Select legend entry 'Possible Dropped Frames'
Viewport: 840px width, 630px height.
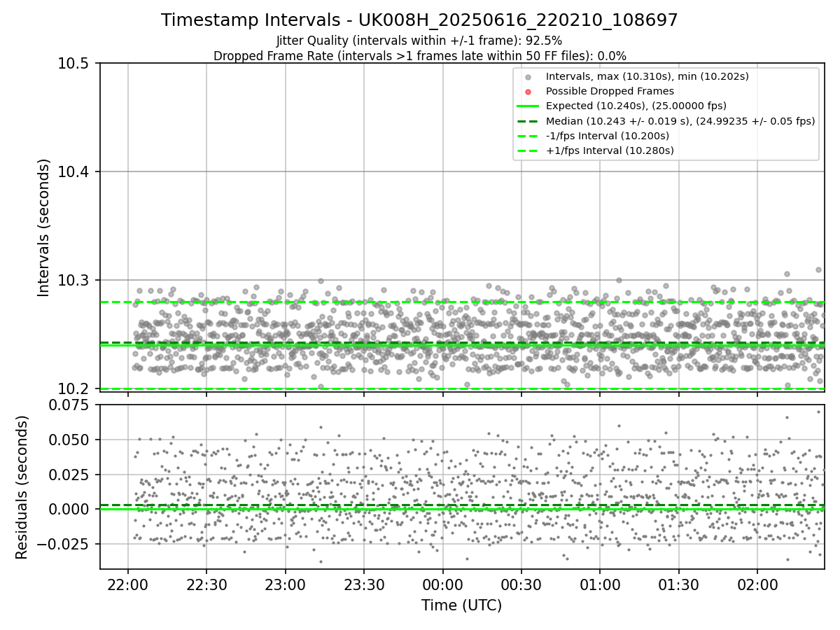(610, 91)
